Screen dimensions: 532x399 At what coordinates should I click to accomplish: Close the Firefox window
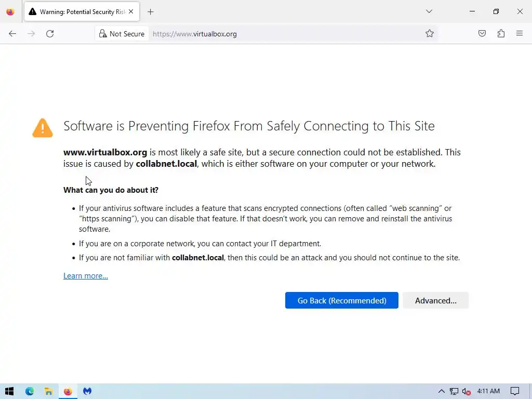tap(520, 11)
